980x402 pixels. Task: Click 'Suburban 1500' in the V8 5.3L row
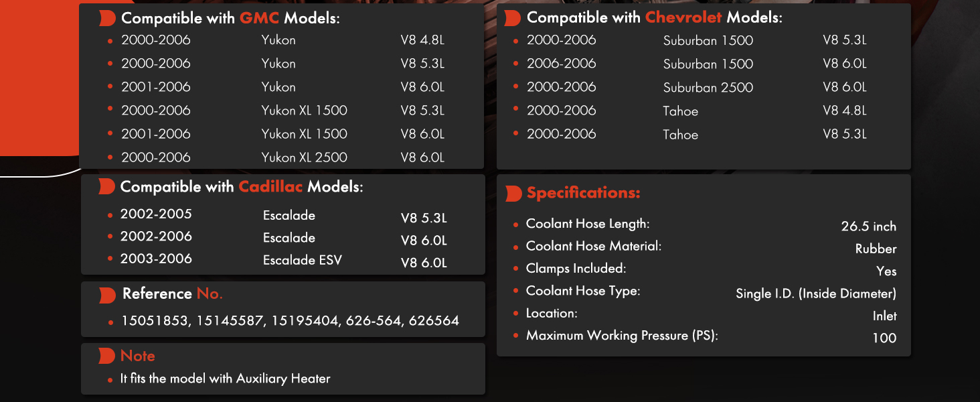[708, 41]
